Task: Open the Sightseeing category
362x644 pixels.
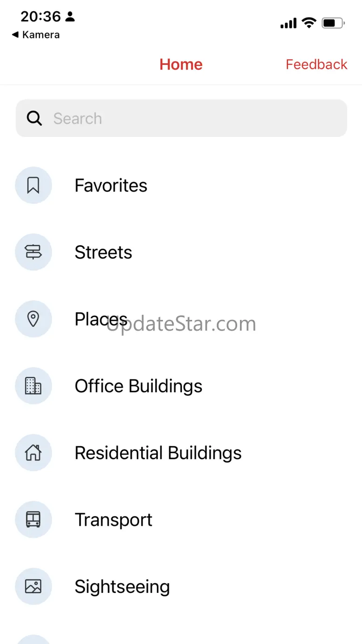Action: click(x=122, y=587)
